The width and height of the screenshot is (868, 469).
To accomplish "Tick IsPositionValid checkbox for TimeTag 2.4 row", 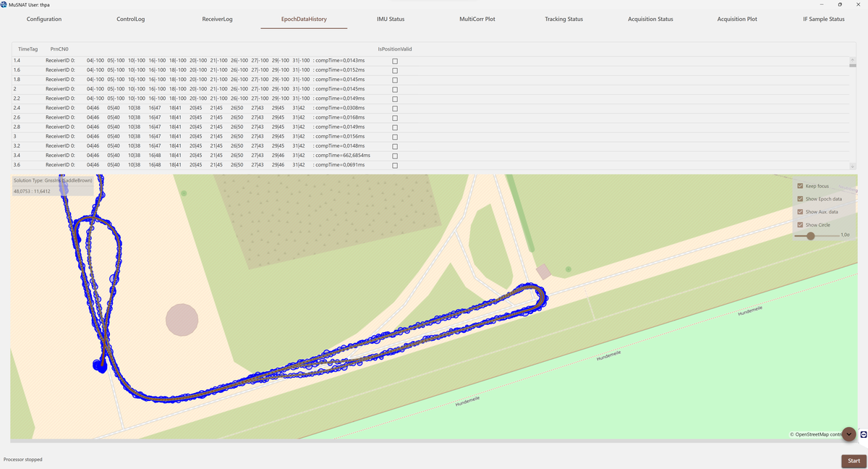I will tap(395, 109).
